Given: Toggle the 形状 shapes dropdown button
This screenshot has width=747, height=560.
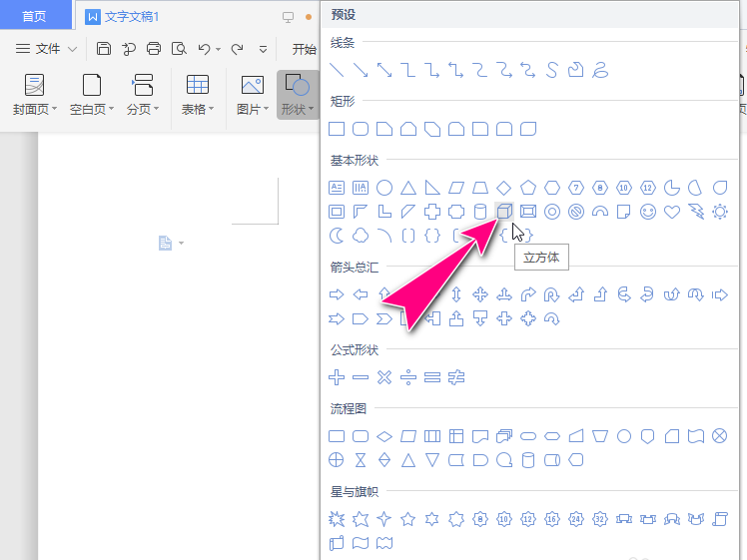Looking at the screenshot, I should [298, 94].
